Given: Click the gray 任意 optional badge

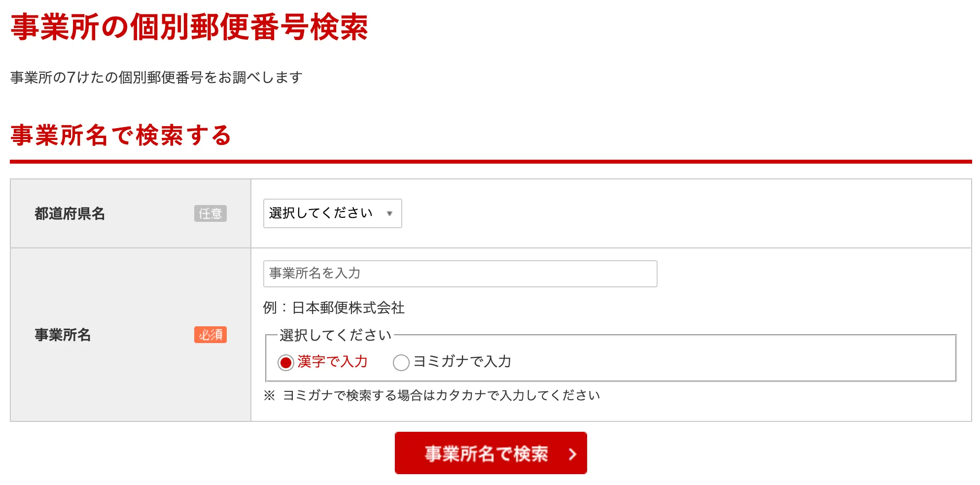Looking at the screenshot, I should point(210,213).
